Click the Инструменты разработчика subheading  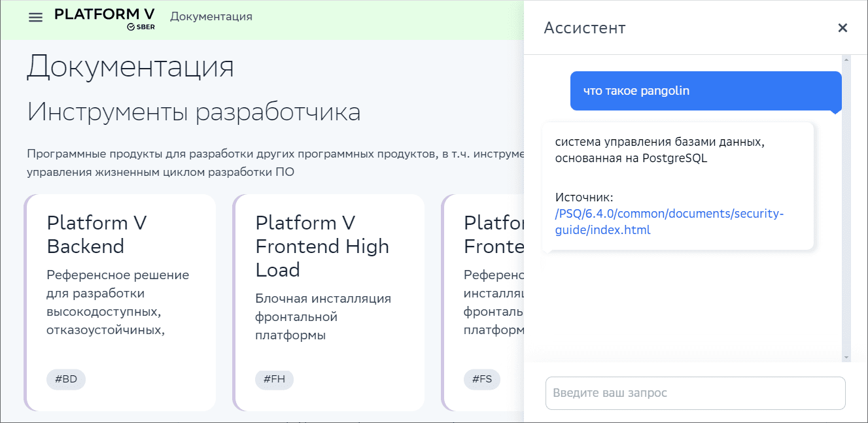192,112
